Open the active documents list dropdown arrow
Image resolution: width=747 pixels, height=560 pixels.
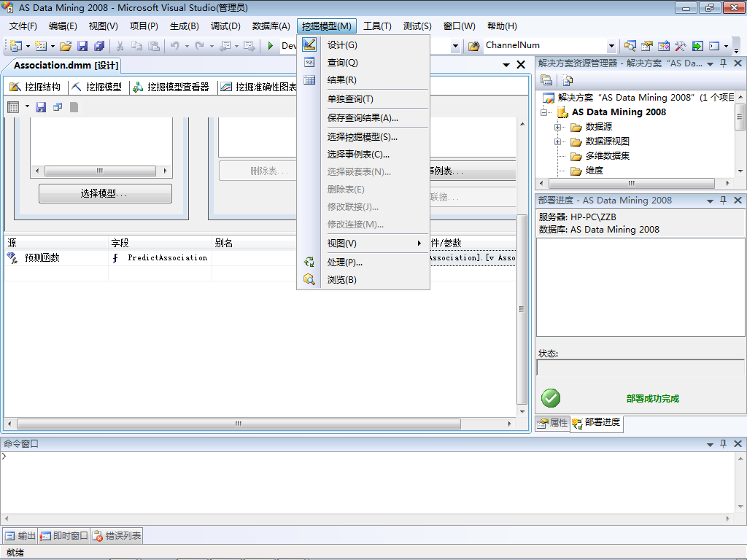pyautogui.click(x=506, y=65)
